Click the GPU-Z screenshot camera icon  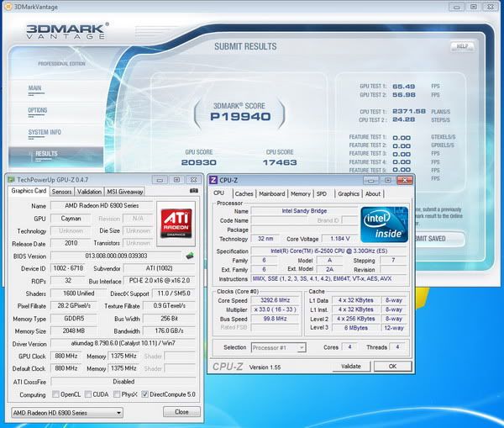click(194, 191)
